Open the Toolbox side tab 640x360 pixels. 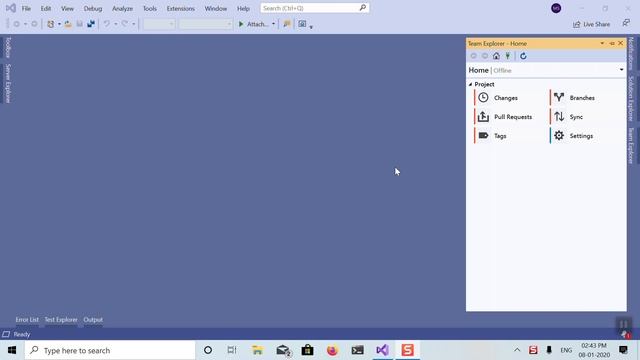coord(8,47)
